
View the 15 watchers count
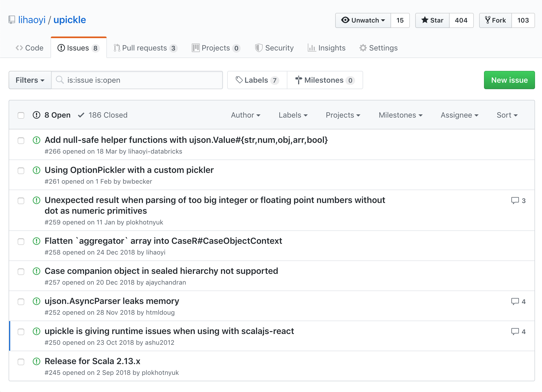point(400,20)
